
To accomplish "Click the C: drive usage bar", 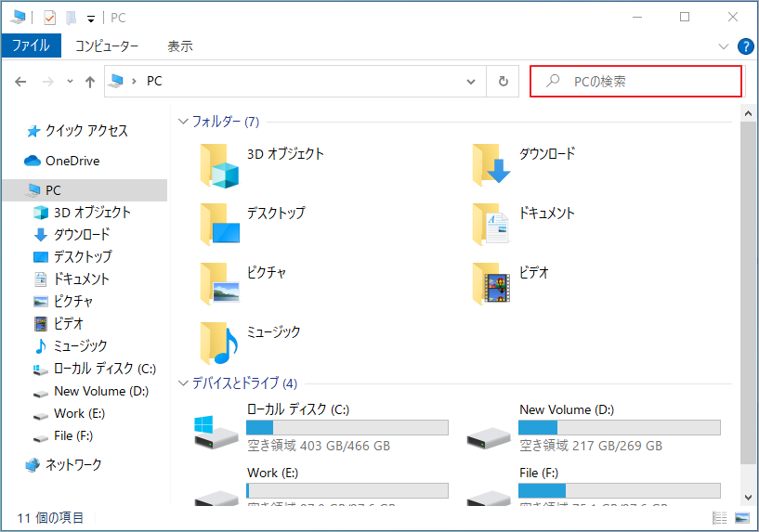I will 347,427.
